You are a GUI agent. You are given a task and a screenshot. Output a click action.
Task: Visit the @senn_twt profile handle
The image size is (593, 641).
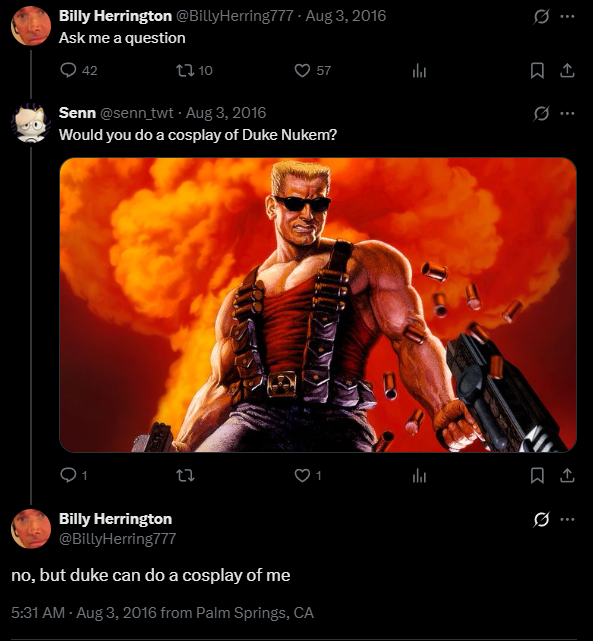pos(137,113)
